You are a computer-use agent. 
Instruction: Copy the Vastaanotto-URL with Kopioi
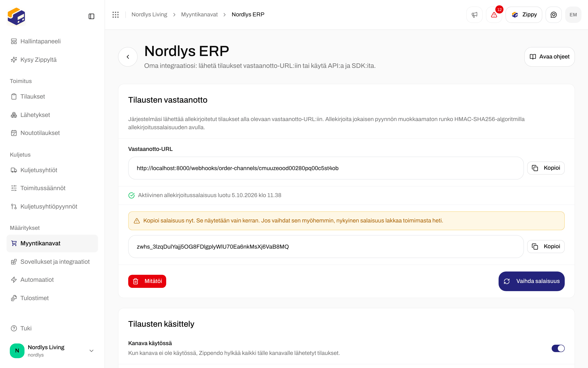click(x=546, y=168)
